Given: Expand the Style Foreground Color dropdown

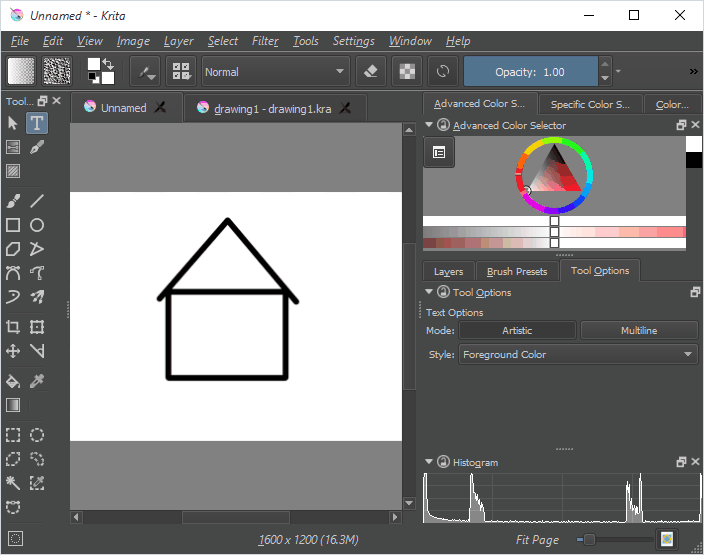Looking at the screenshot, I should pyautogui.click(x=578, y=354).
